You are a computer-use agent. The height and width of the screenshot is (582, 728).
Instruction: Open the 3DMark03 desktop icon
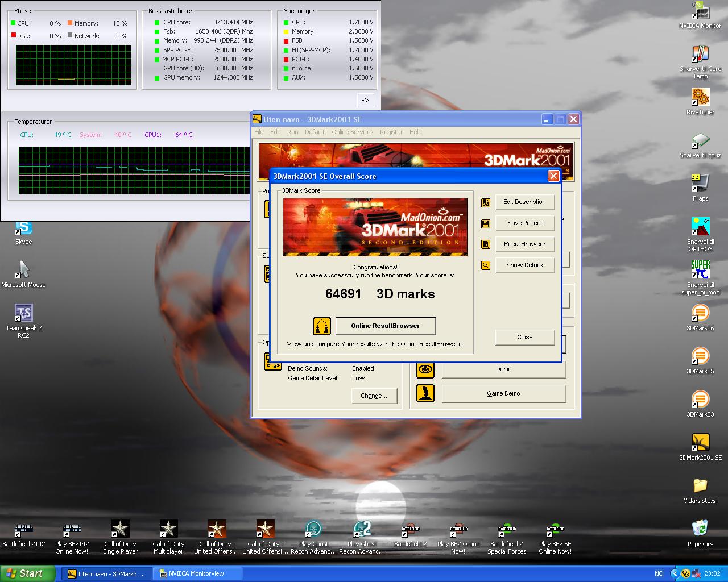[x=700, y=400]
